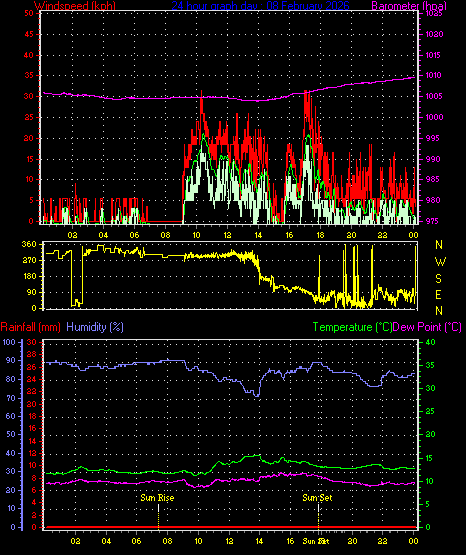466x555 pixels.
Task: Click "70" on the humidity axis
Action: 11,398
